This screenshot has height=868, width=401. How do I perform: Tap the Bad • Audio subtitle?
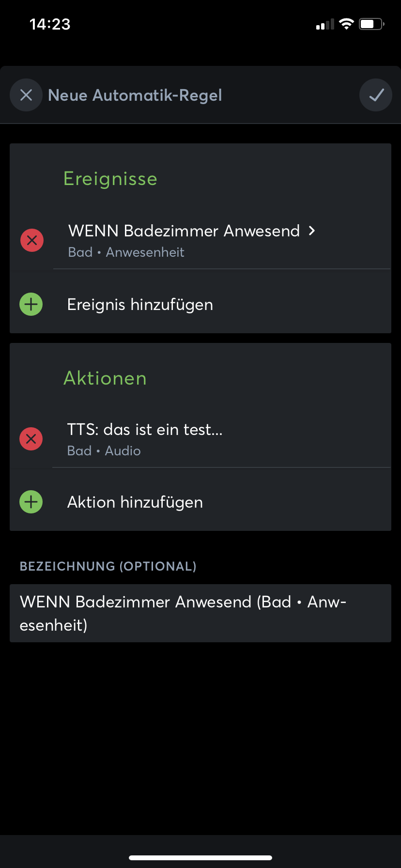tap(104, 451)
